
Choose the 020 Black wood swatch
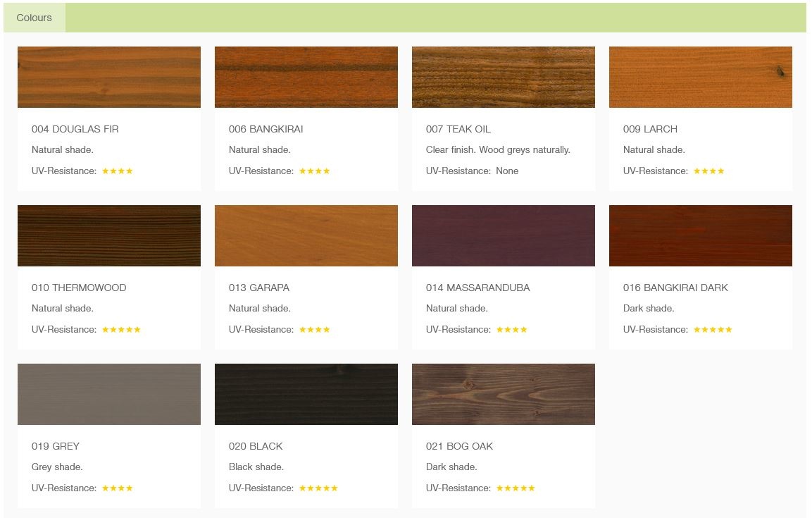(306, 394)
